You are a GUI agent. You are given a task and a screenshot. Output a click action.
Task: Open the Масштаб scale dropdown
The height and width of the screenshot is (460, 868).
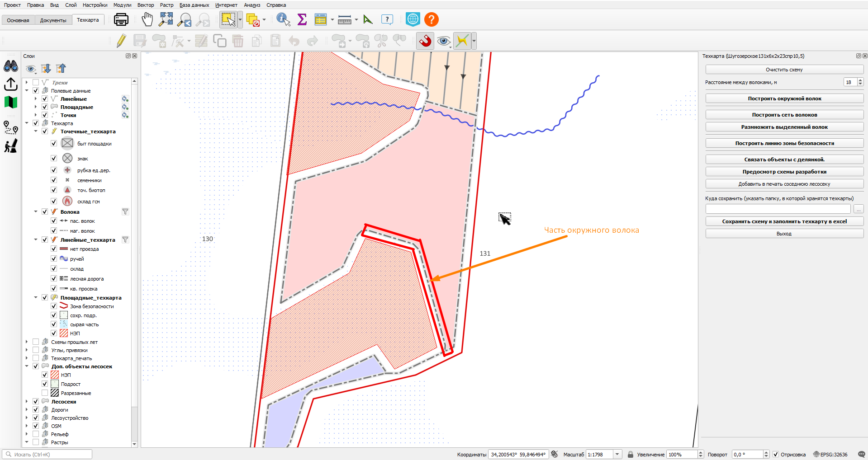pos(617,455)
